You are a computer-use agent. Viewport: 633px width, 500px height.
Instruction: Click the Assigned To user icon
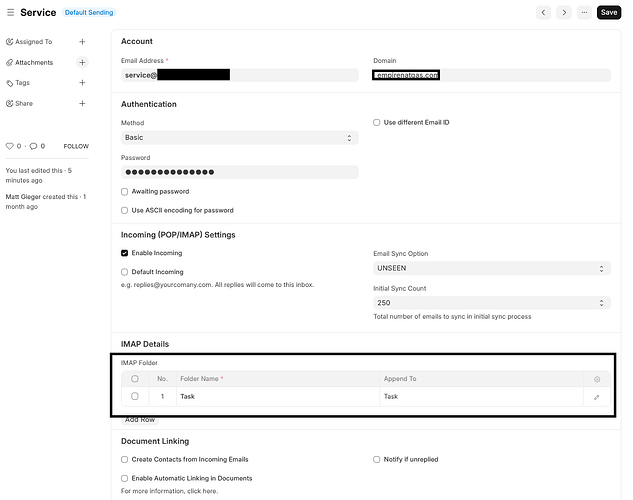click(9, 42)
